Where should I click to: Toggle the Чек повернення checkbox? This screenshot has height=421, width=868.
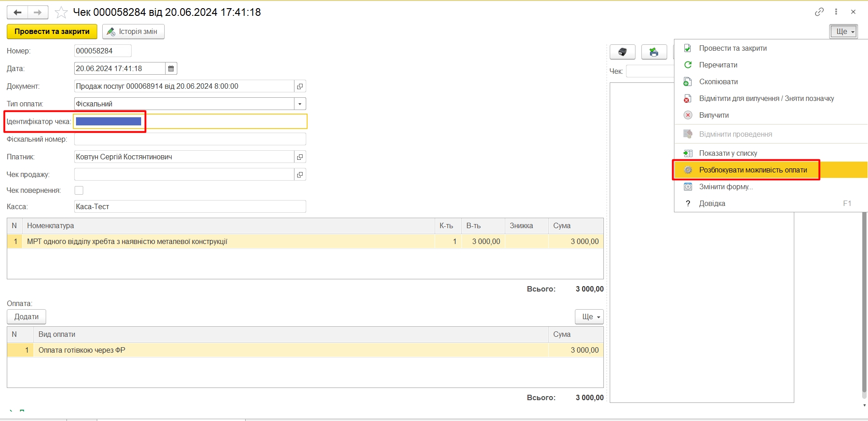coord(79,191)
